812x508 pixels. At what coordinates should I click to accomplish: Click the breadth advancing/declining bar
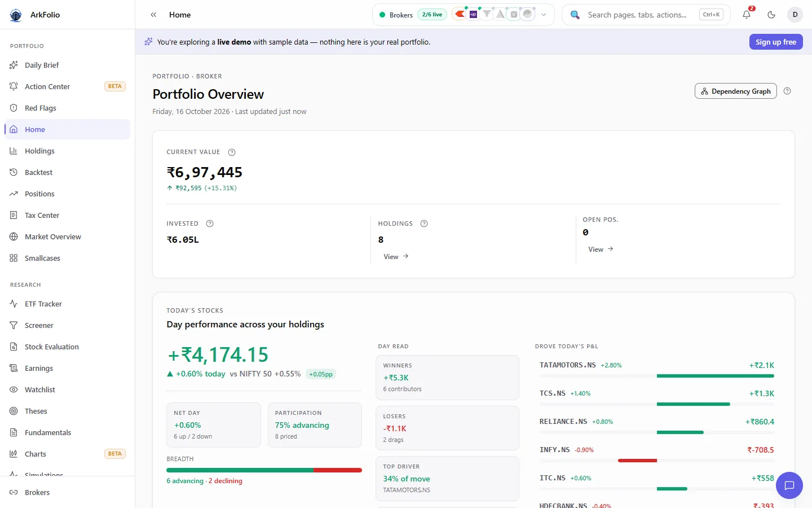pos(264,470)
